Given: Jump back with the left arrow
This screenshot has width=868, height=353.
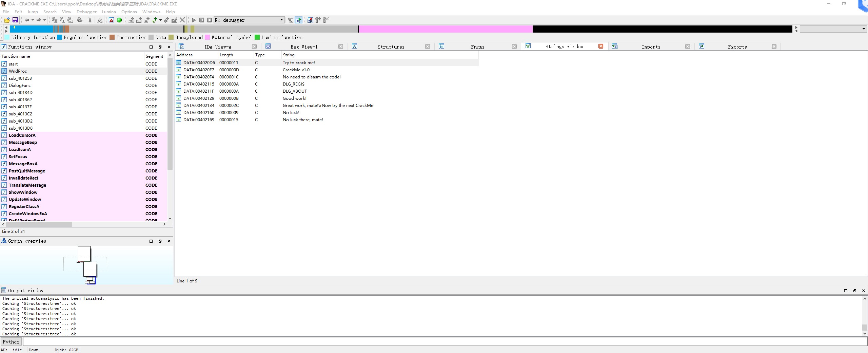Looking at the screenshot, I should coord(26,20).
